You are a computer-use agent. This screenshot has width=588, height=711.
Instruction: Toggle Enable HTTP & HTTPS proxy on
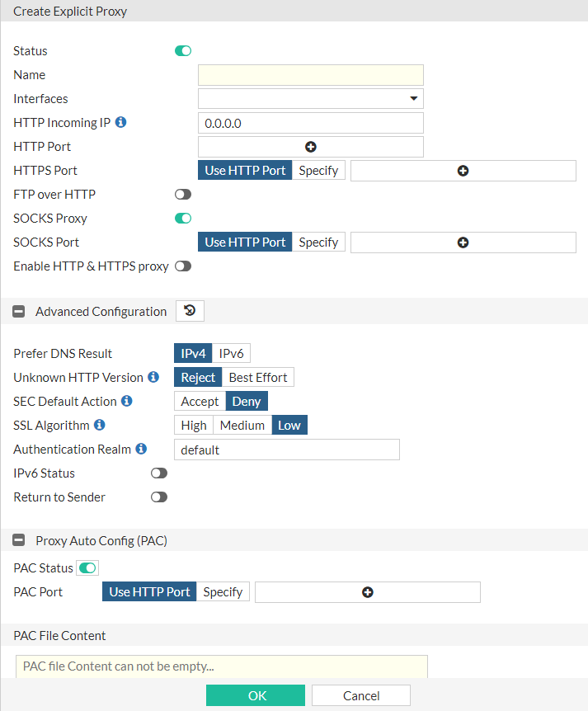point(183,266)
